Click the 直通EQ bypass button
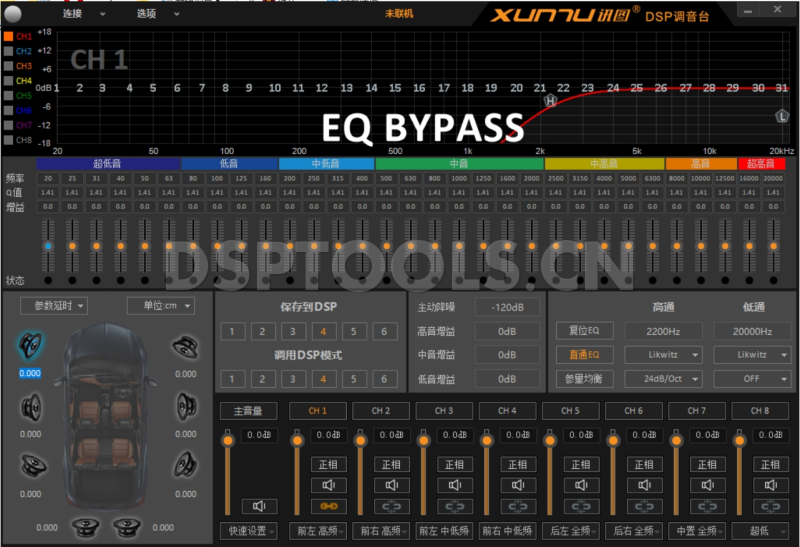Viewport: 800px width, 547px height. (577, 355)
